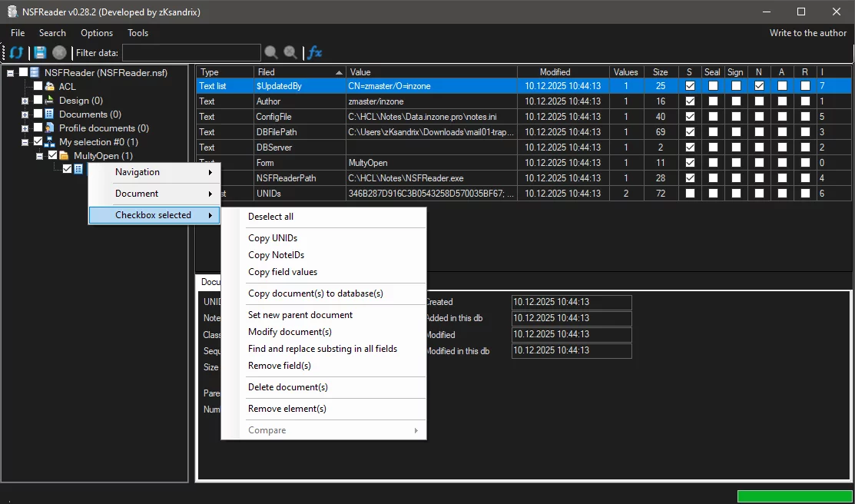Click the green progress bar in status bar

coord(794,496)
